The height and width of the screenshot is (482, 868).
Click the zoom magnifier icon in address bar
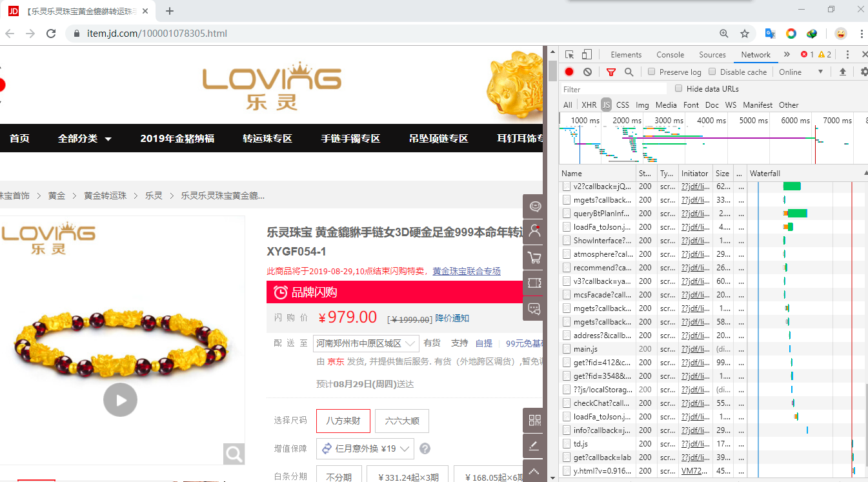724,34
